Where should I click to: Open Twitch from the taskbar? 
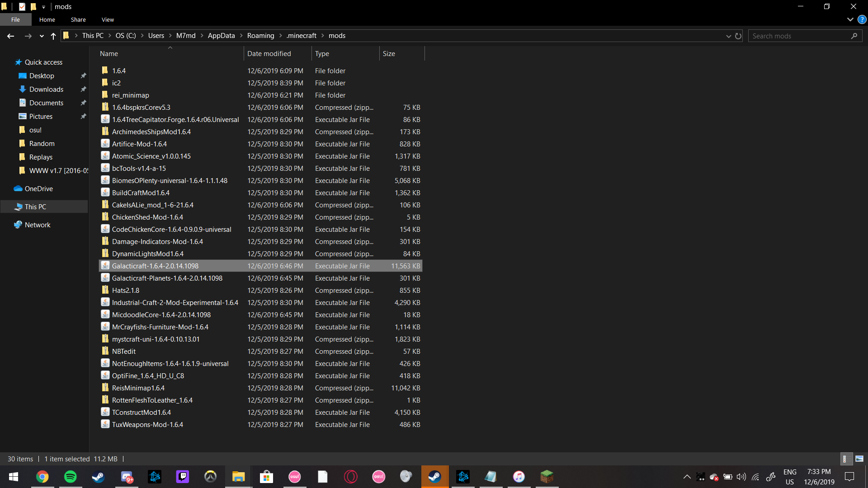click(x=182, y=476)
